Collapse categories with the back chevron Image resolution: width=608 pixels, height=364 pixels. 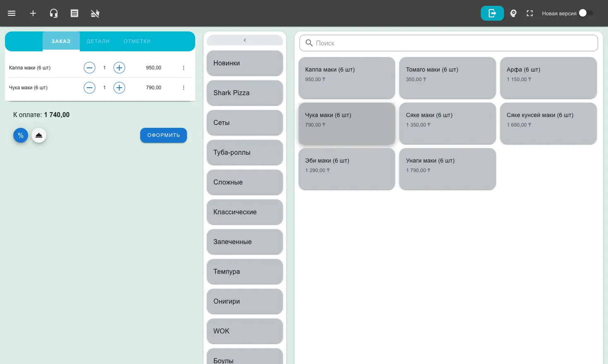pyautogui.click(x=245, y=40)
